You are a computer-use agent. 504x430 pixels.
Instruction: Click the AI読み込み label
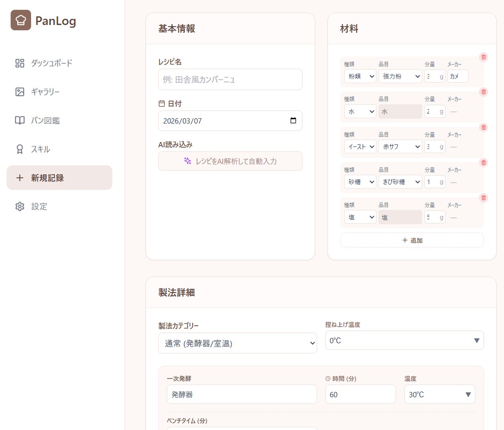point(176,145)
